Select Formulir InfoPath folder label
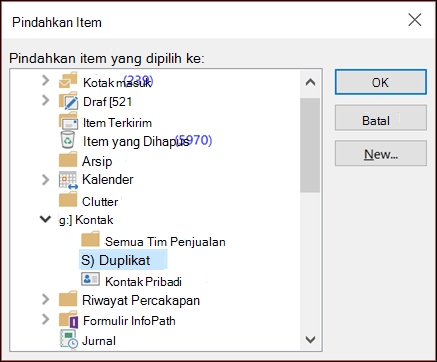This screenshot has height=362, width=437. tap(129, 321)
